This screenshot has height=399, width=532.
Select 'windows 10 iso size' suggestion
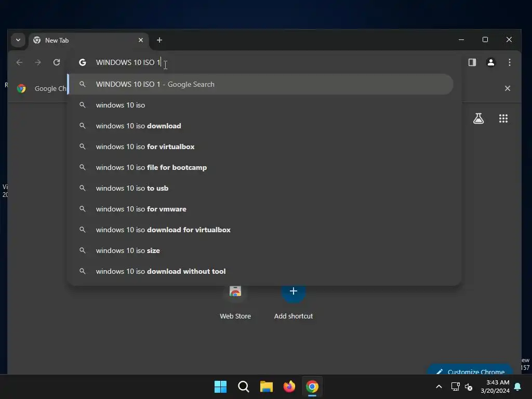260,250
